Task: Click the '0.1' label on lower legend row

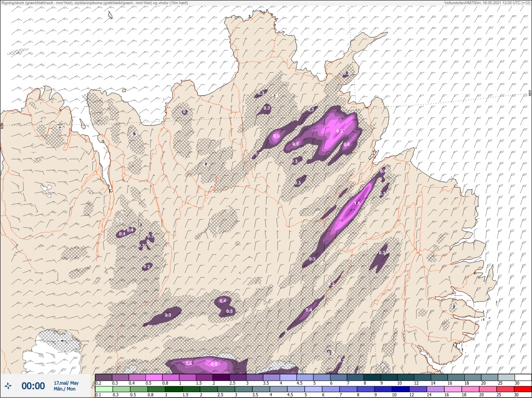Action: pyautogui.click(x=98, y=395)
